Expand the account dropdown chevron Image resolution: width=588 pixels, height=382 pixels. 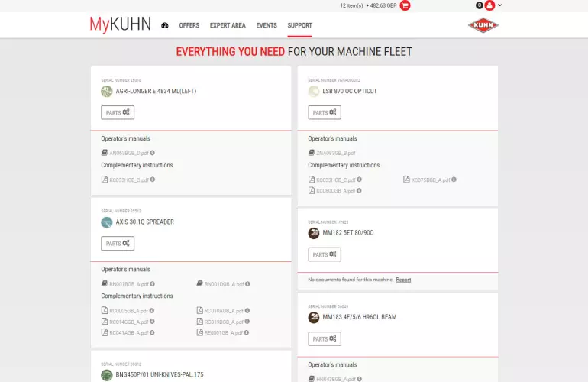click(x=499, y=5)
